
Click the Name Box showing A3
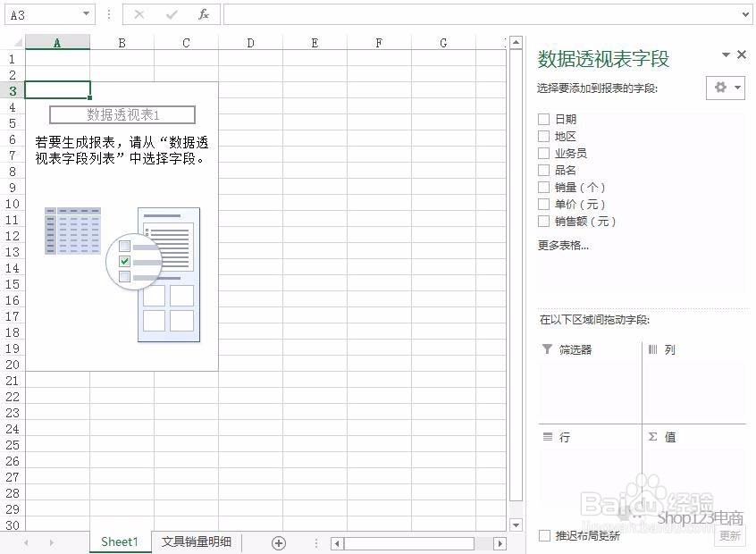click(x=42, y=14)
